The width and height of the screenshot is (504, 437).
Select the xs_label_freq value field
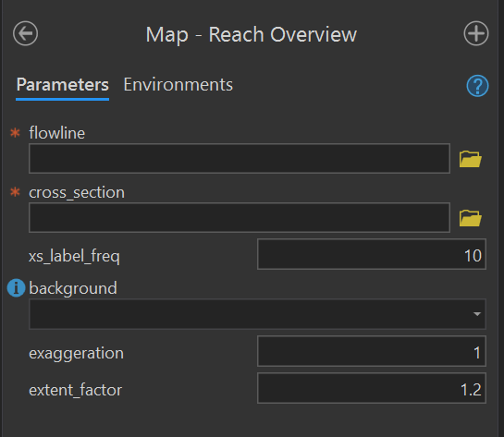(x=372, y=254)
